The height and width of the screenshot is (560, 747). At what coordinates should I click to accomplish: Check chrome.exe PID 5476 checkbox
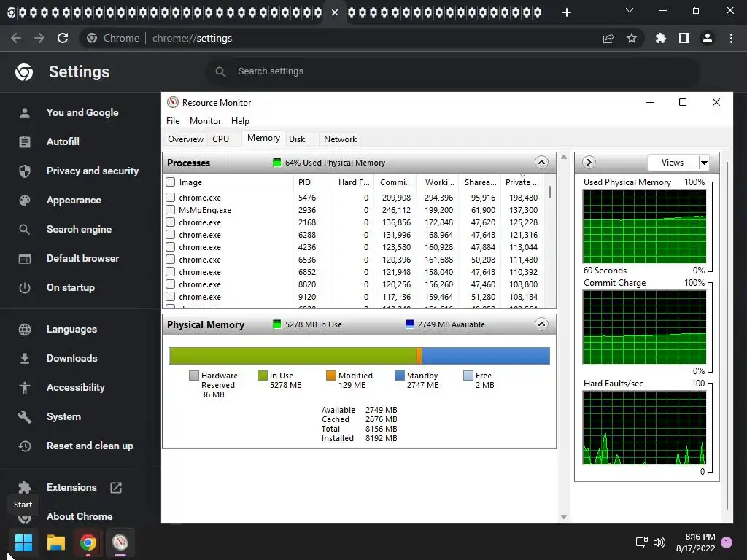(170, 197)
